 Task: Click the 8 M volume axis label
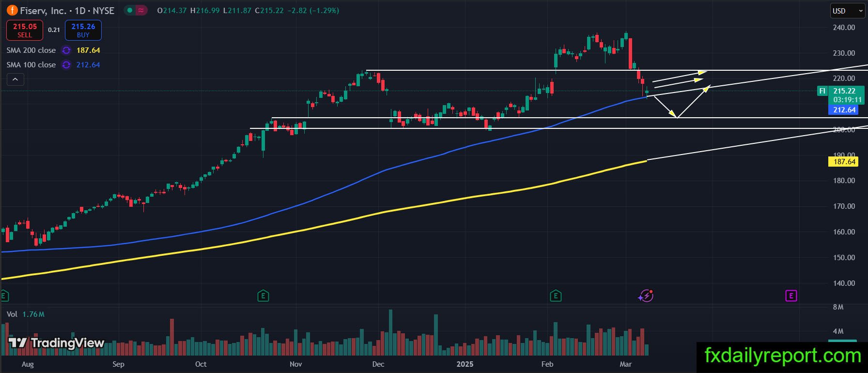tap(838, 307)
